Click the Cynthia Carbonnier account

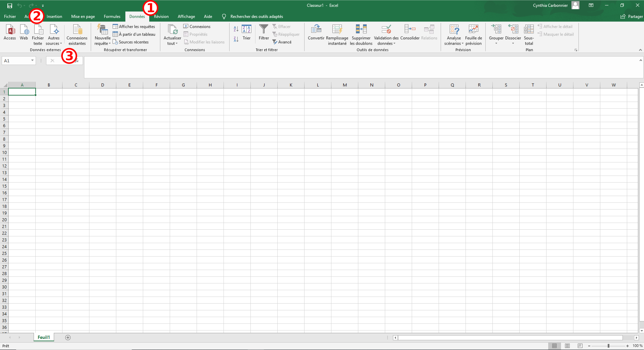coord(556,5)
